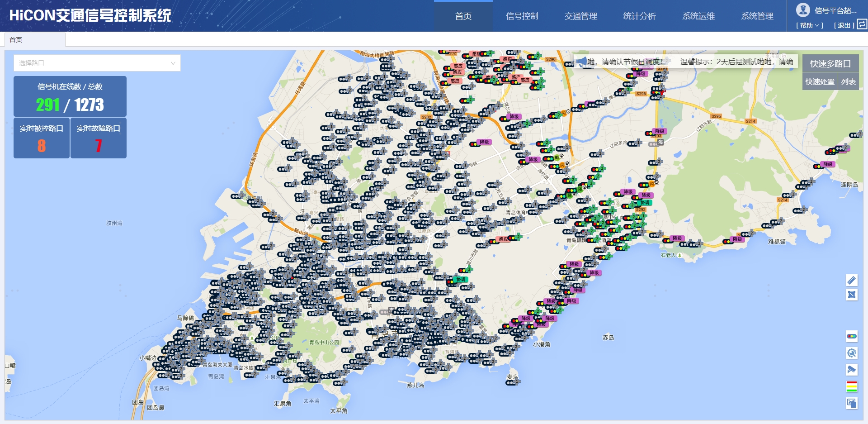
Task: Open the 实时故障路口 count card
Action: (99, 138)
